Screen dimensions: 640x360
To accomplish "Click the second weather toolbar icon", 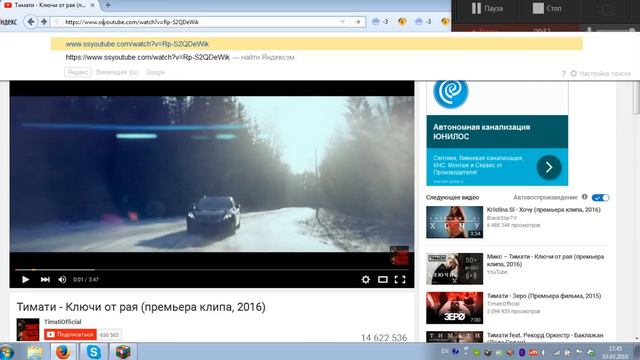I will 418,22.
